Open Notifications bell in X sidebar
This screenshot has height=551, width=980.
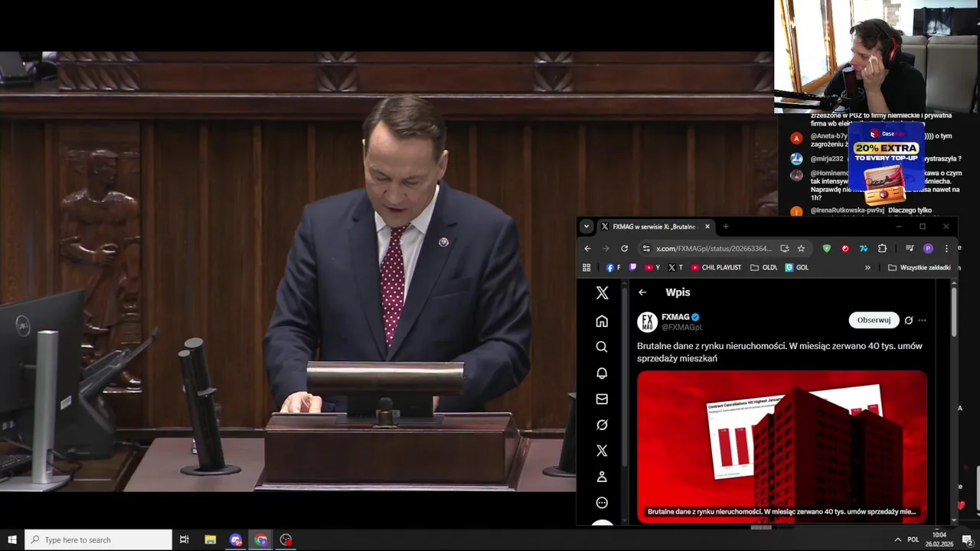coord(602,373)
